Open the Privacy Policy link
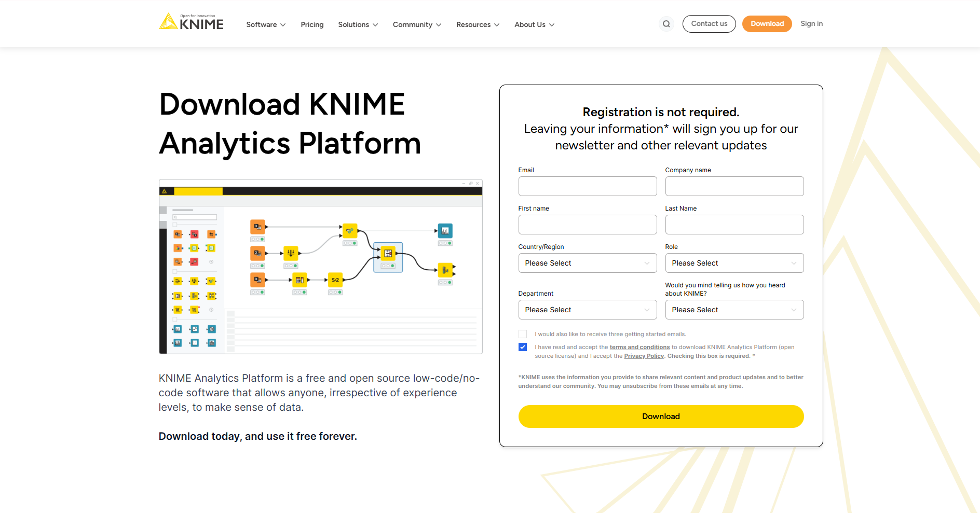980x514 pixels. pos(644,356)
